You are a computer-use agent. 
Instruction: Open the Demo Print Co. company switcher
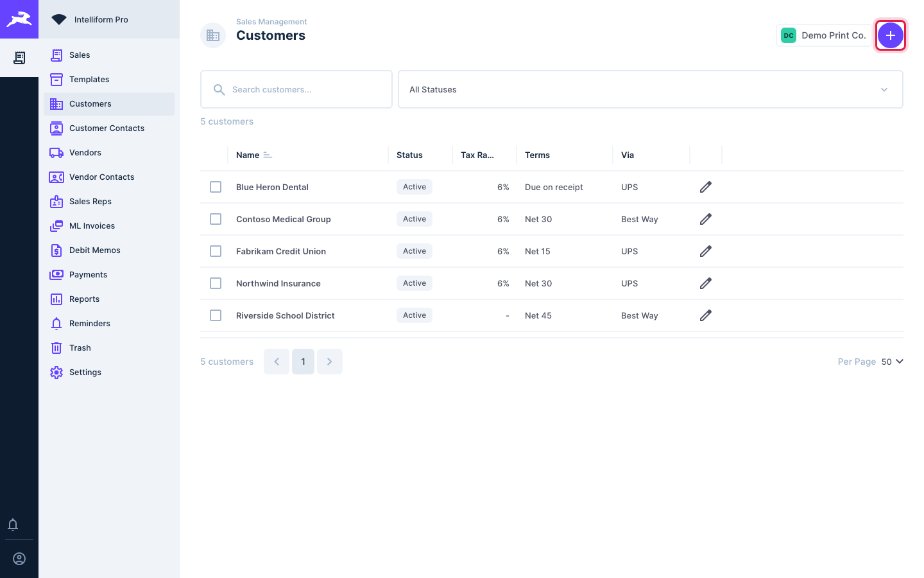(x=825, y=35)
